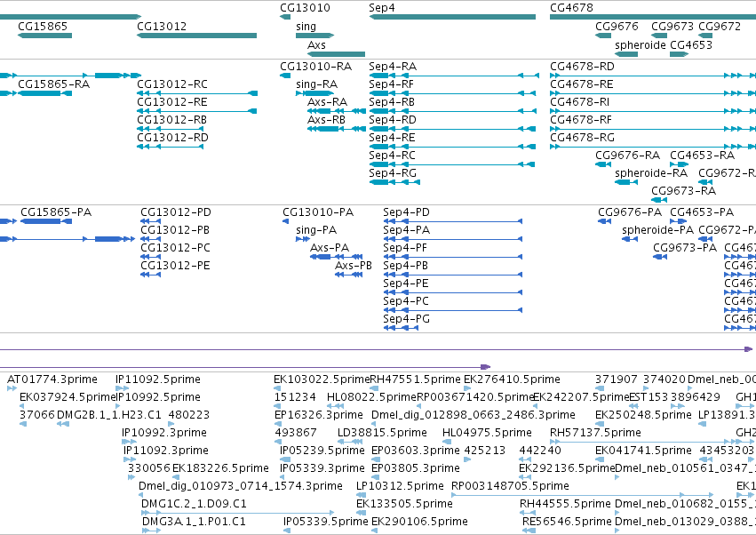Select the CG13010 gene label
Image resolution: width=756 pixels, height=535 pixels.
point(305,8)
